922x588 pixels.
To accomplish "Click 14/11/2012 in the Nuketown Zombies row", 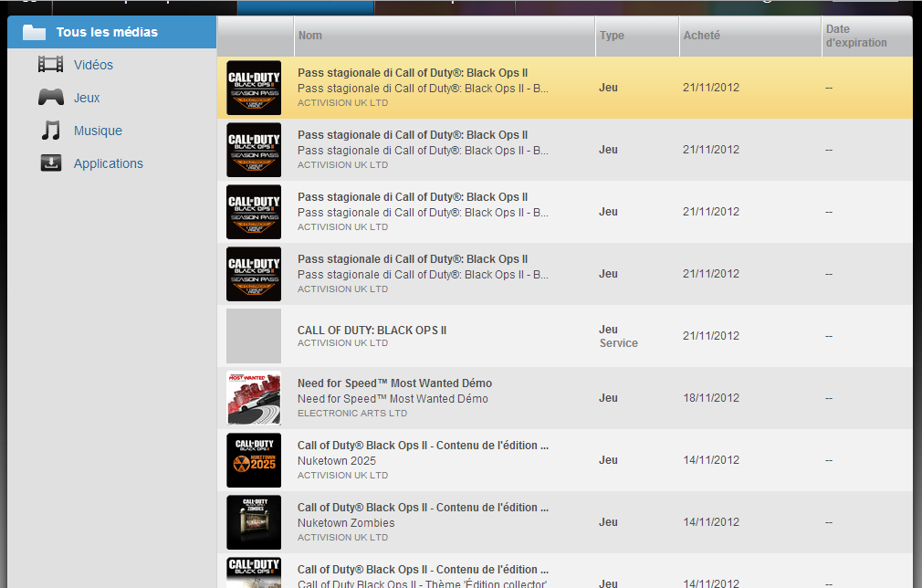I will pyautogui.click(x=711, y=522).
